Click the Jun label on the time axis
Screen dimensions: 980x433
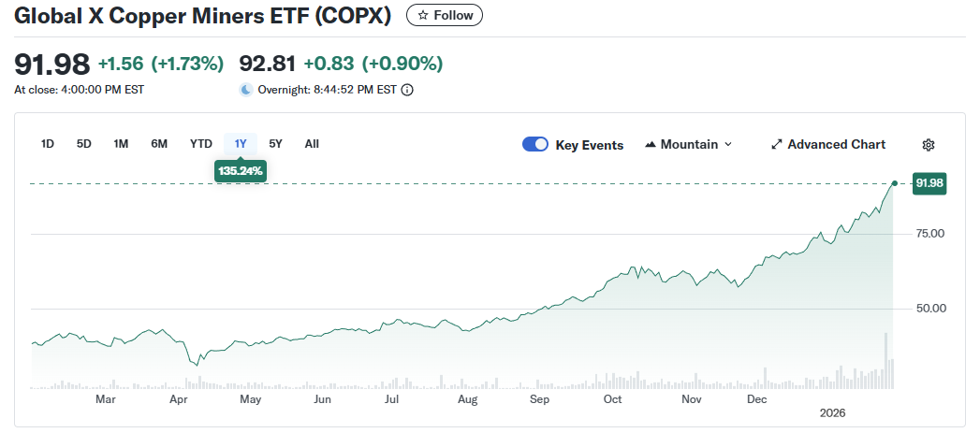pyautogui.click(x=322, y=400)
